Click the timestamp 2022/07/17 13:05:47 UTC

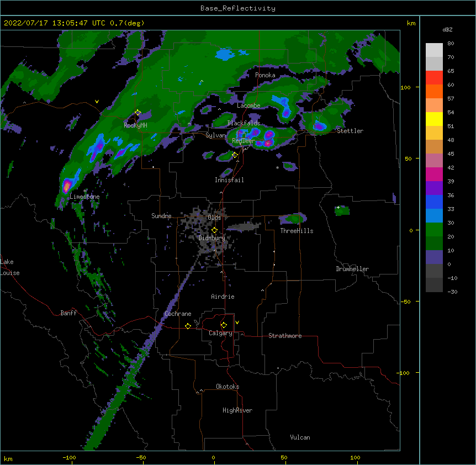pyautogui.click(x=55, y=23)
